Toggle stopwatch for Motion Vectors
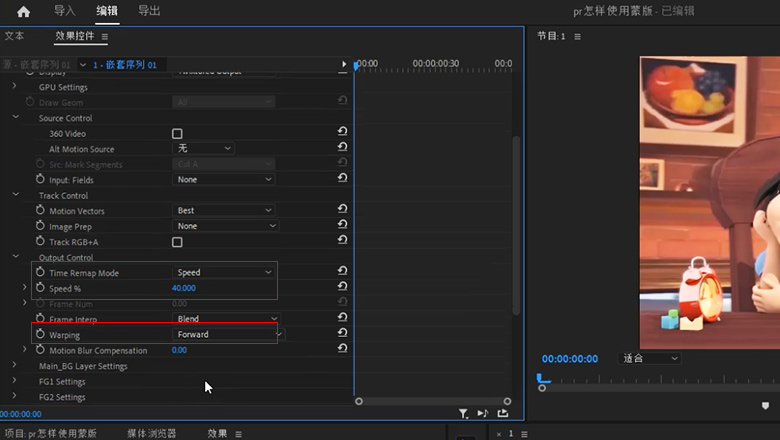The height and width of the screenshot is (440, 780). click(41, 211)
